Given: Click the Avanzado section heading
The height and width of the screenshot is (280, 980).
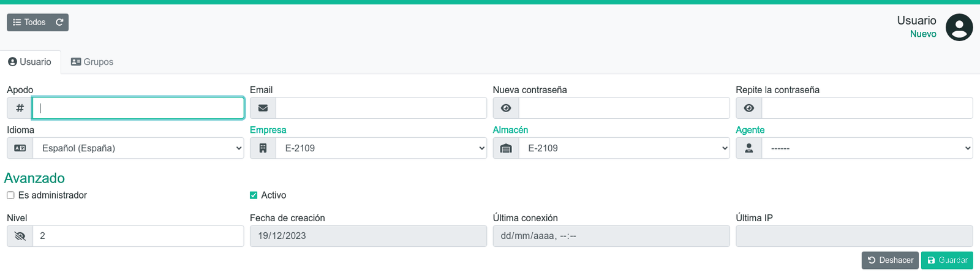Looking at the screenshot, I should point(34,178).
